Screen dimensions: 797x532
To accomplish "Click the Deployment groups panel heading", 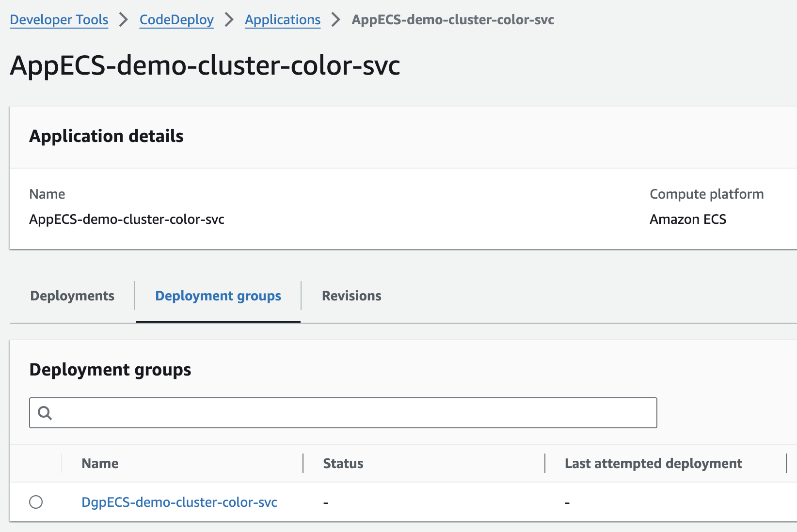I will click(111, 370).
